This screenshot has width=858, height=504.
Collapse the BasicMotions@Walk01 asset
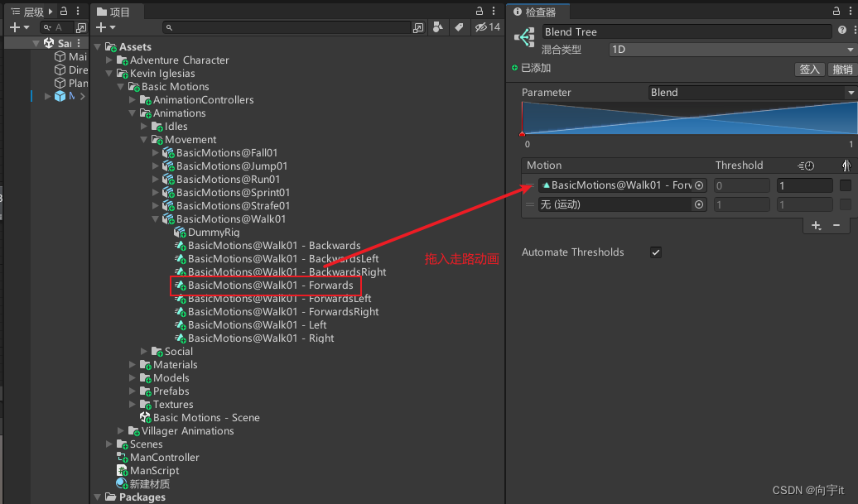pos(156,219)
